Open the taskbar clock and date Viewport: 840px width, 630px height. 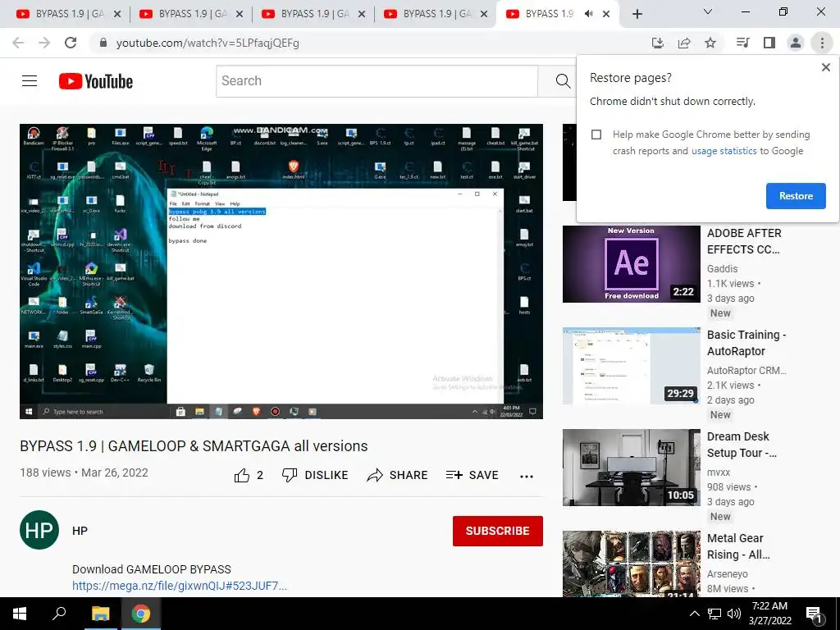[769, 614]
